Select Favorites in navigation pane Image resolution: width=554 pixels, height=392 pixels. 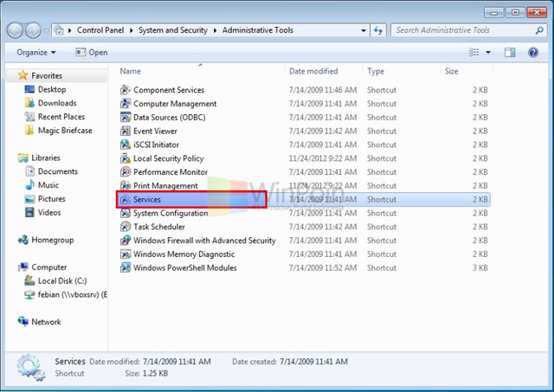[46, 75]
